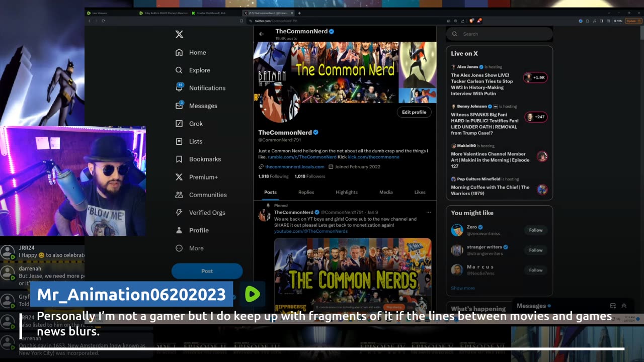Screen dimensions: 644x362
Task: Click the green Rumble logo in overlay
Action: pos(252,295)
